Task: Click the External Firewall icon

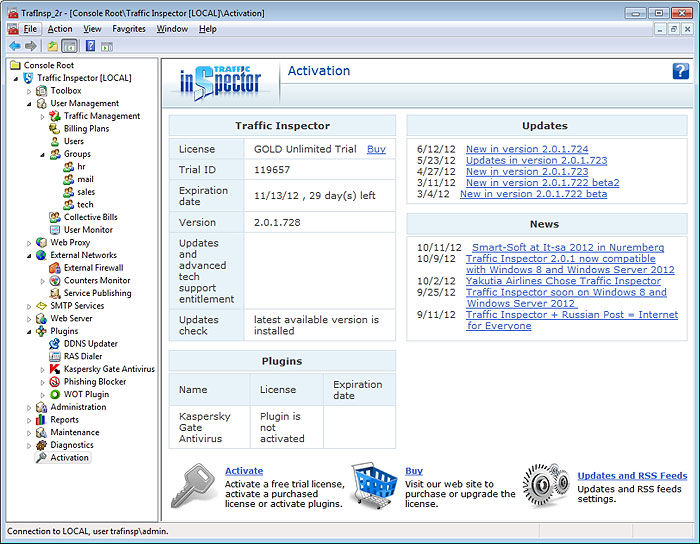Action: tap(54, 268)
